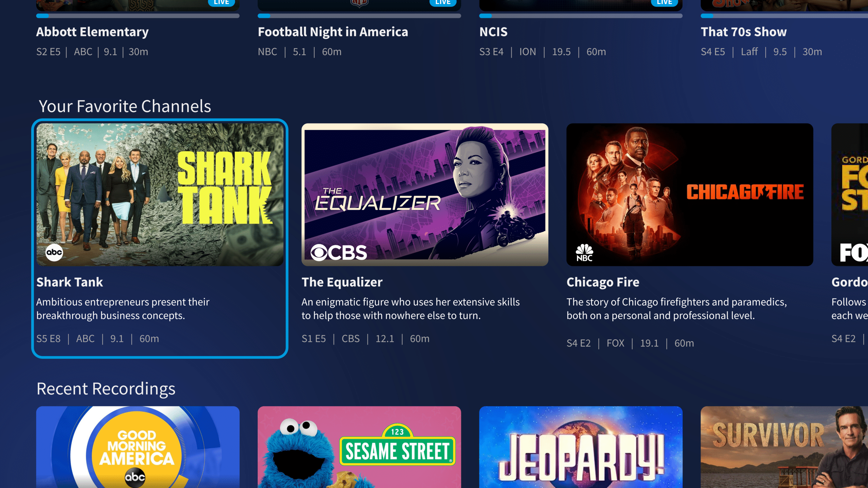Viewport: 868px width, 488px height.
Task: Open the Jeopardy! recording
Action: tap(581, 447)
